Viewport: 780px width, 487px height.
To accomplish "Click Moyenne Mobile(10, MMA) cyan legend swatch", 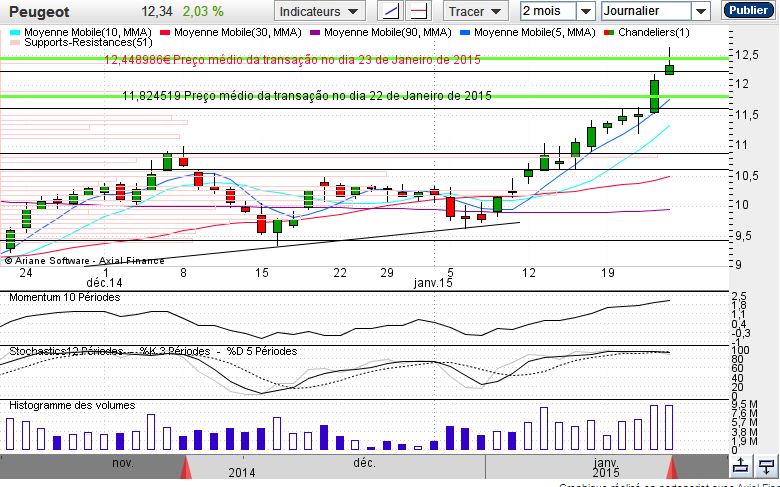I will [15, 33].
